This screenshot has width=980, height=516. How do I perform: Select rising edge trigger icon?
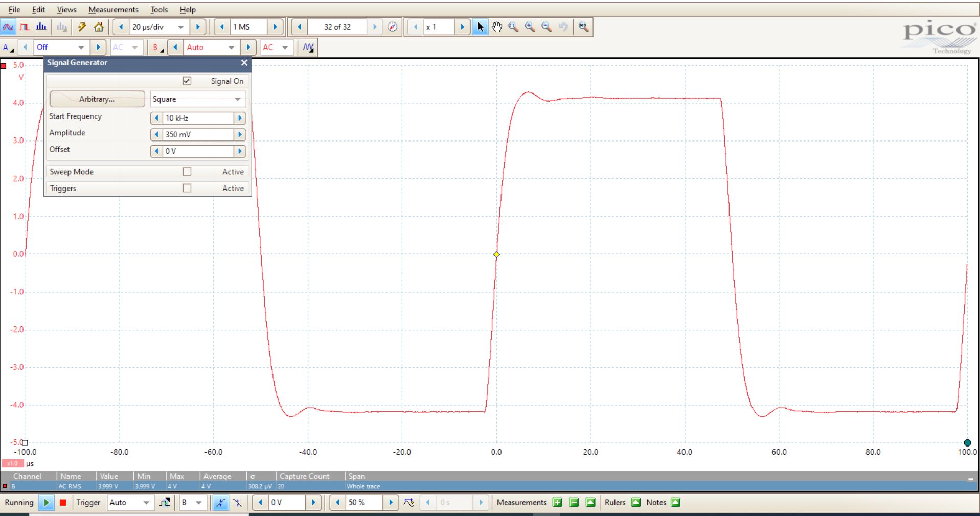220,503
